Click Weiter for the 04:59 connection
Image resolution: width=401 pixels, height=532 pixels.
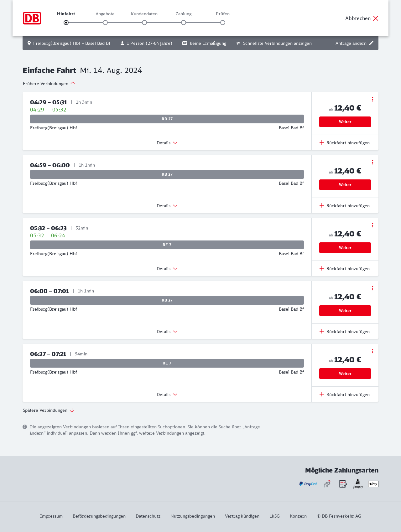(x=345, y=185)
